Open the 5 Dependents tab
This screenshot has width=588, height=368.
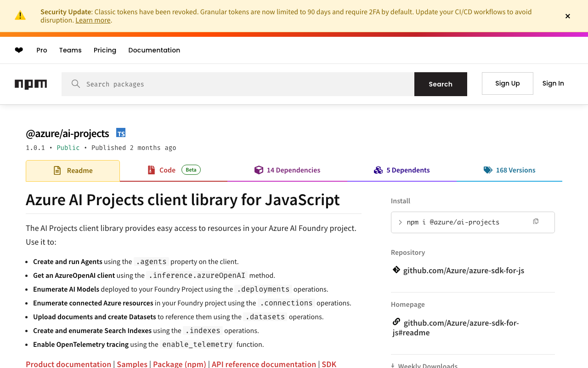[x=402, y=170]
